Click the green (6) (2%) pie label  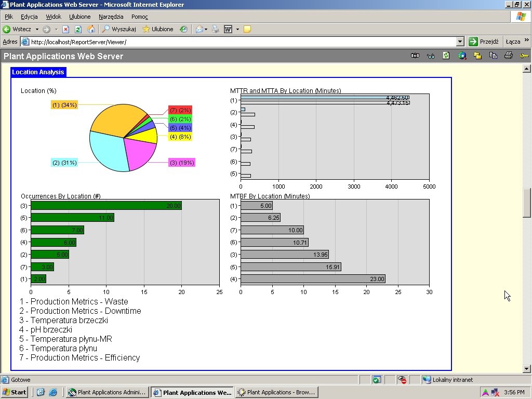[x=180, y=119]
